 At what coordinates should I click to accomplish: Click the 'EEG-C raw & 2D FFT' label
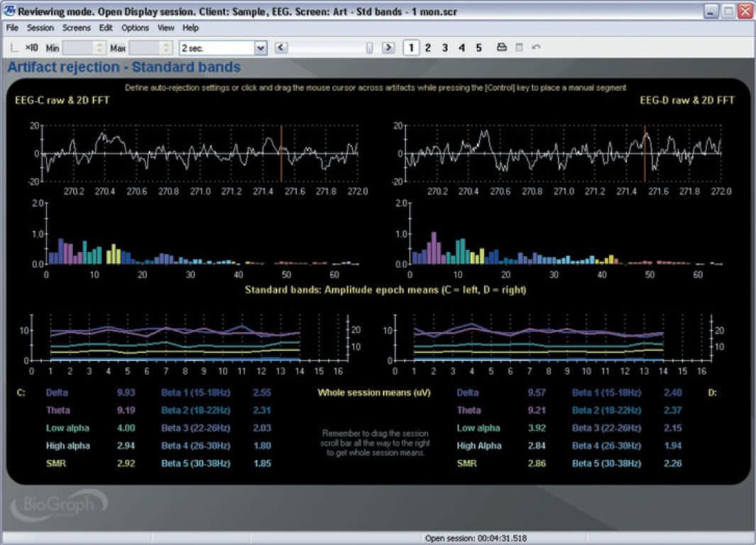[62, 100]
